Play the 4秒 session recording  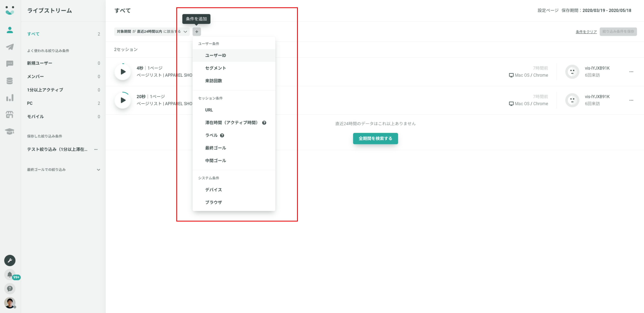[123, 72]
